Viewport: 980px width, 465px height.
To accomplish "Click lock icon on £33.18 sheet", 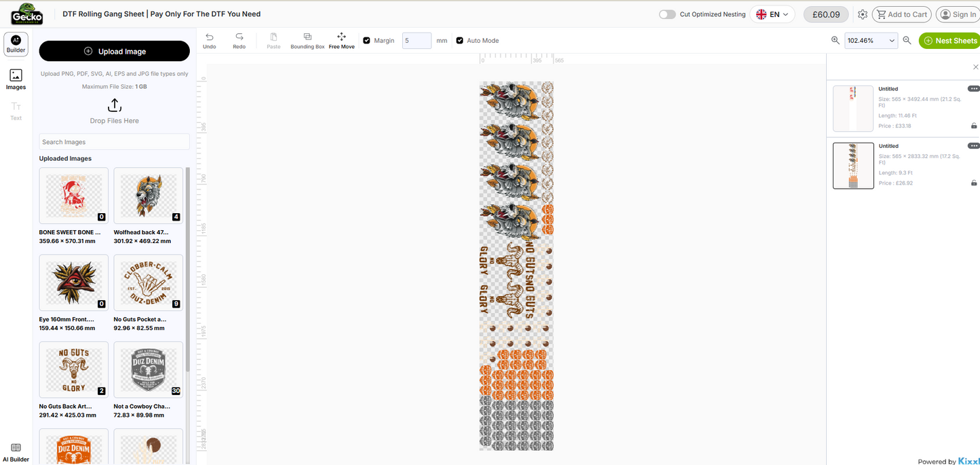I will (974, 126).
